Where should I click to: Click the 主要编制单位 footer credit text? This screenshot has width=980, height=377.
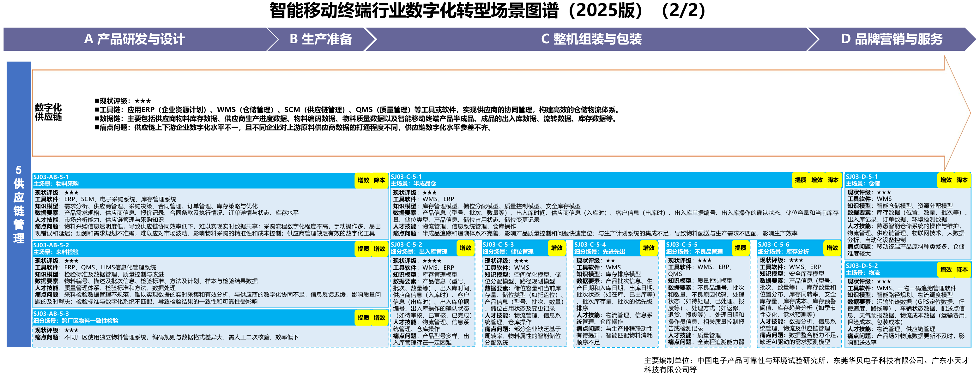pyautogui.click(x=807, y=365)
